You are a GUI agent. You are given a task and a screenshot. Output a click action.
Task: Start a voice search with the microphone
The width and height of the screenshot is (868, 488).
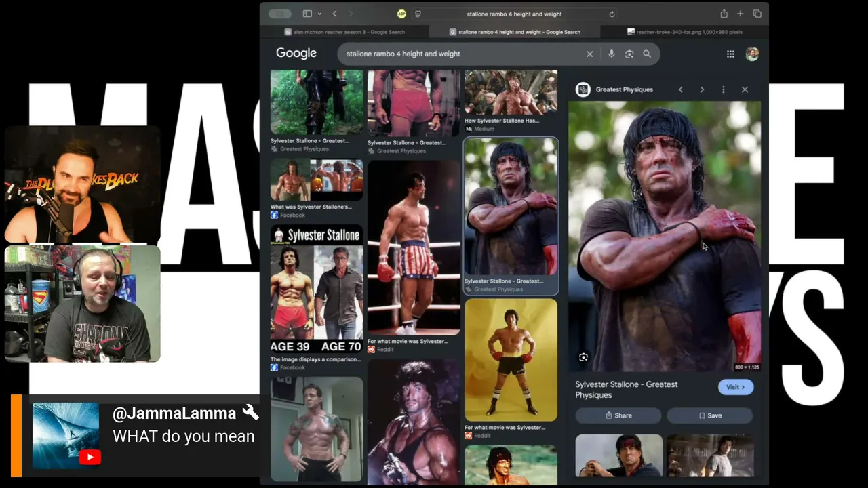[611, 54]
